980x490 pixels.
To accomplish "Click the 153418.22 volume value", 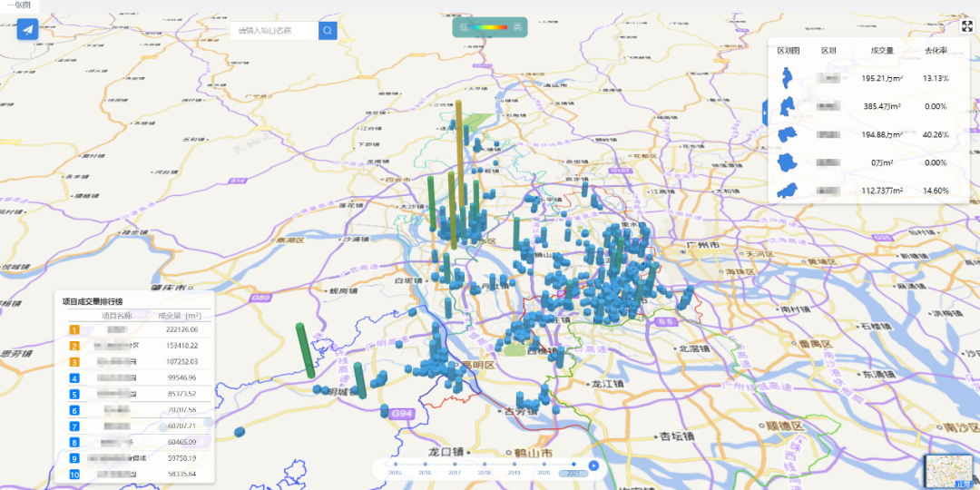I will click(x=181, y=346).
